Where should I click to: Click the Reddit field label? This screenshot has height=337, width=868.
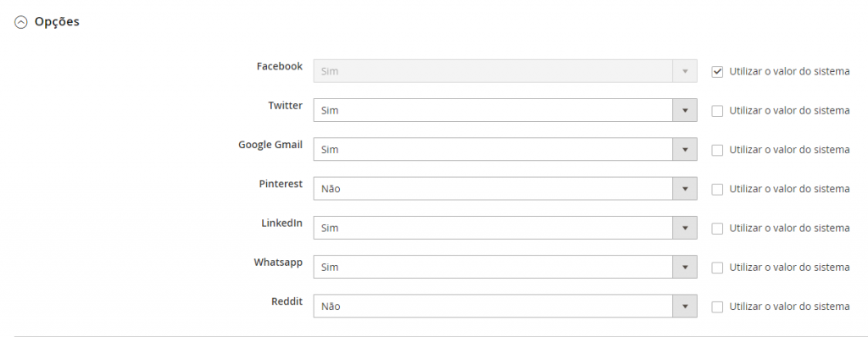[287, 301]
